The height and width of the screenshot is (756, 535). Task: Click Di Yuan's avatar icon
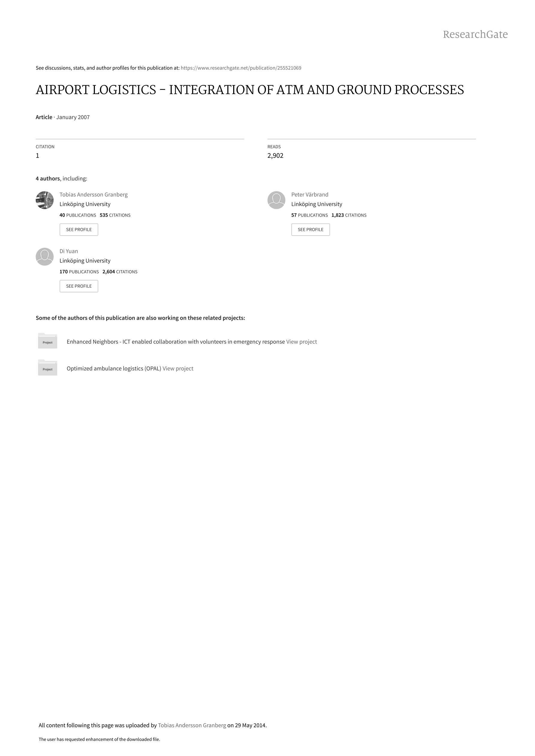44,256
